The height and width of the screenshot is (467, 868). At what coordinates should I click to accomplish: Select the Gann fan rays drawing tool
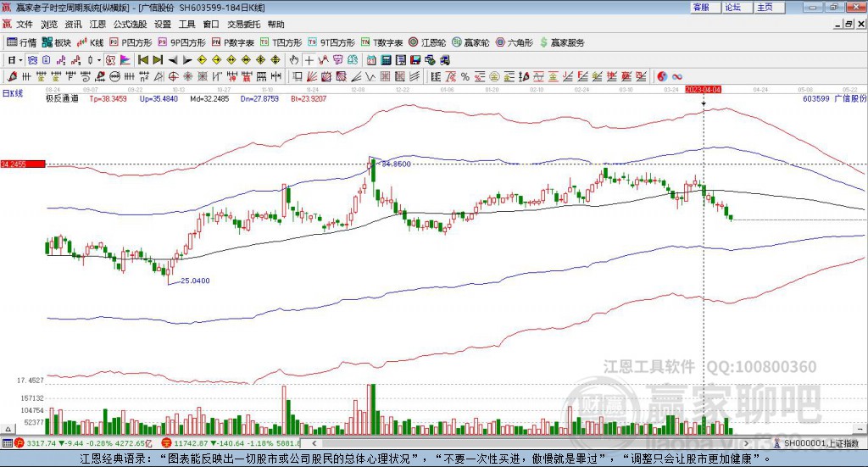click(310, 76)
